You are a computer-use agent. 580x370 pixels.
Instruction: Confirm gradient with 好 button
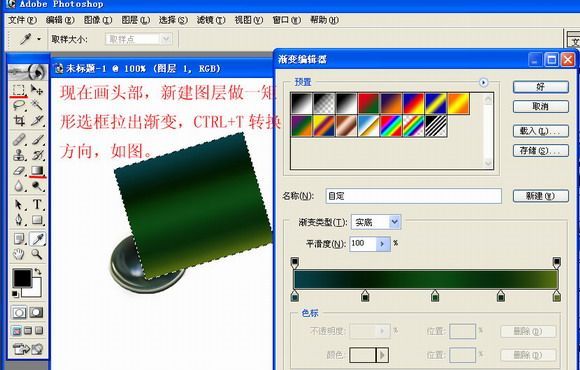coord(540,87)
